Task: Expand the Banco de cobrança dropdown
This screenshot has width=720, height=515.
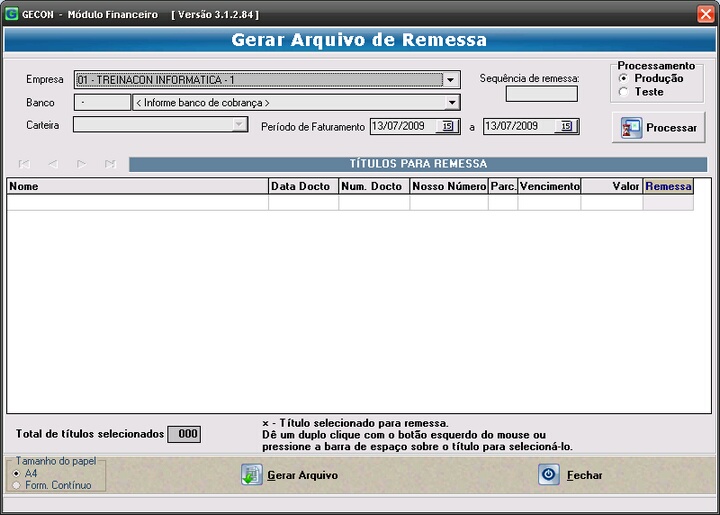Action: pyautogui.click(x=452, y=102)
